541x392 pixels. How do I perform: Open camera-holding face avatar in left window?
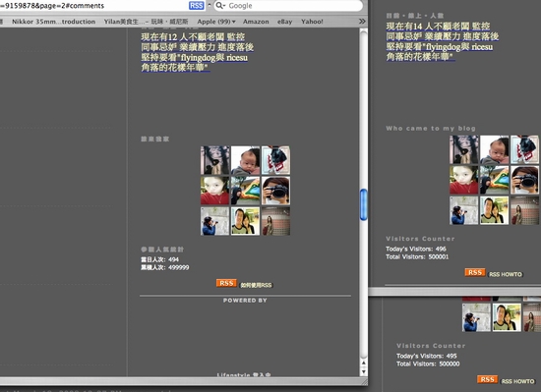click(275, 191)
